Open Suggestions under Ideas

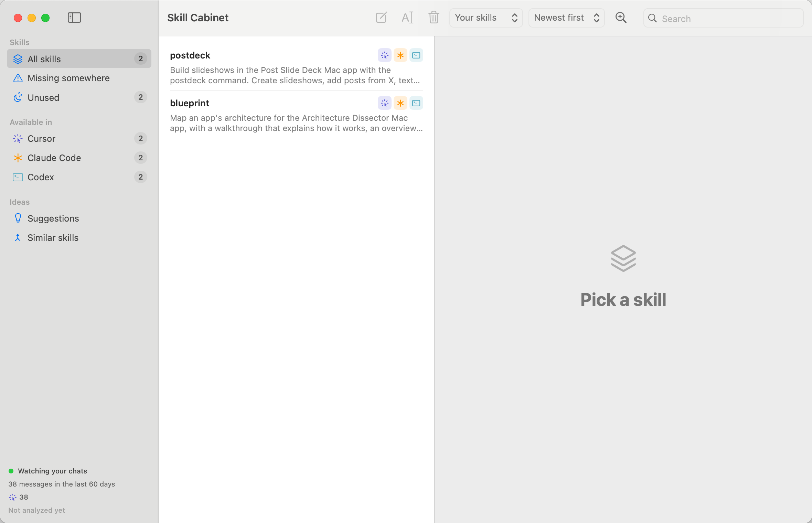pos(79,218)
